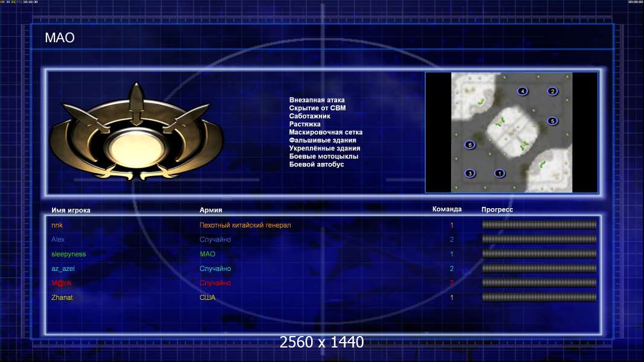Click az_azel's army 'Случайно'
Viewport: 644px width, 362px height.
pyautogui.click(x=215, y=269)
